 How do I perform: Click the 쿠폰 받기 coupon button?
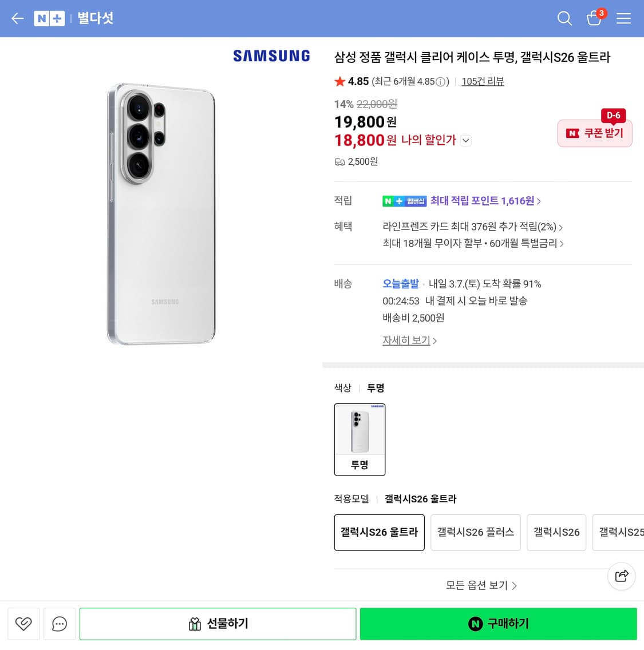coord(595,133)
